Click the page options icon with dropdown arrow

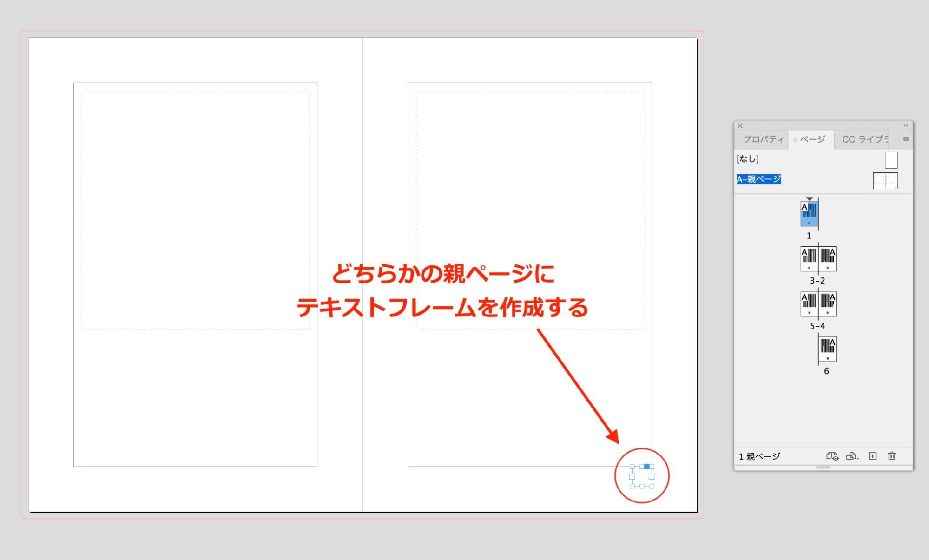point(852,456)
